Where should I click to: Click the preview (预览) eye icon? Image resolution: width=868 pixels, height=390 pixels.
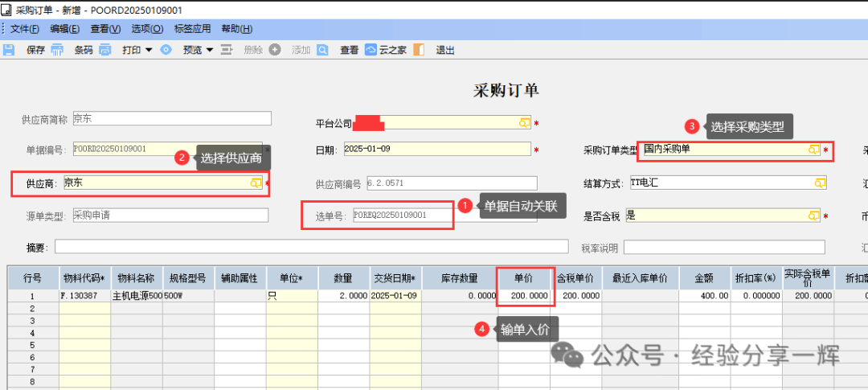point(166,50)
